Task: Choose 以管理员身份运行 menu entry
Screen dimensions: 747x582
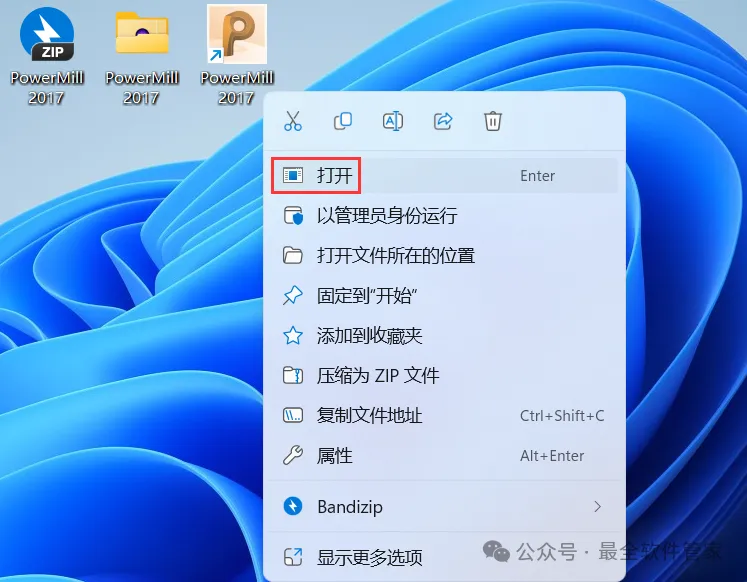Action: pyautogui.click(x=444, y=216)
